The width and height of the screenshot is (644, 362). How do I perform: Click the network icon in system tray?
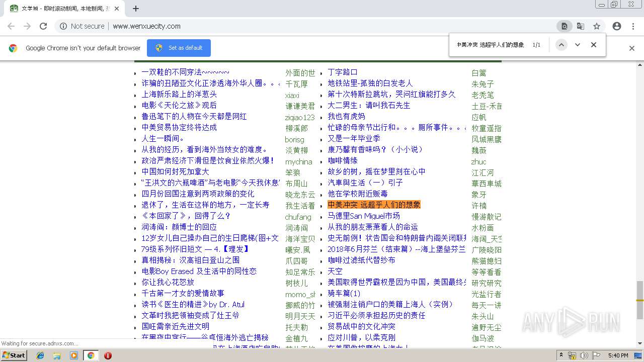click(572, 355)
